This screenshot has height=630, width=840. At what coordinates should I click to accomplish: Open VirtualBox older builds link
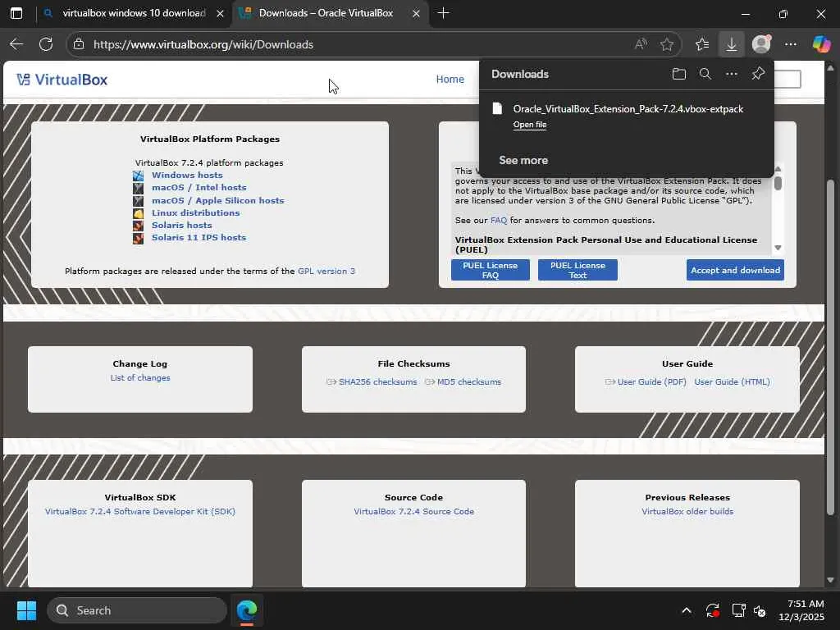click(x=687, y=512)
